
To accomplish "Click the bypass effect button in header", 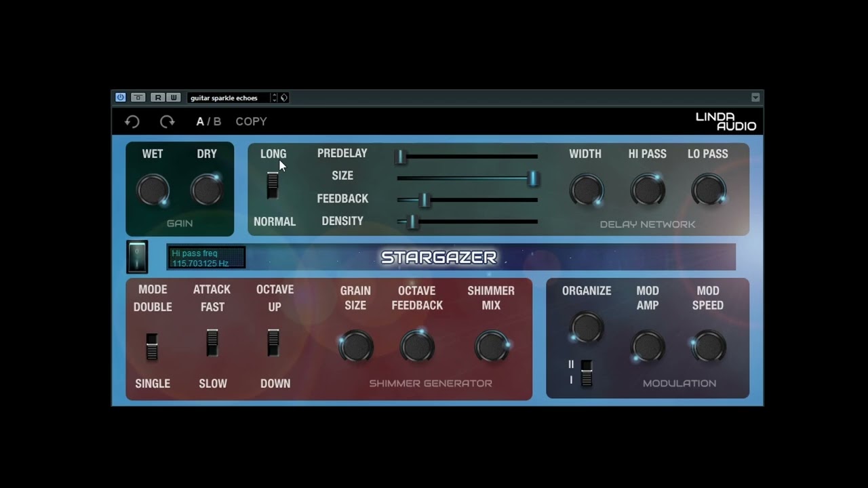I will click(138, 98).
